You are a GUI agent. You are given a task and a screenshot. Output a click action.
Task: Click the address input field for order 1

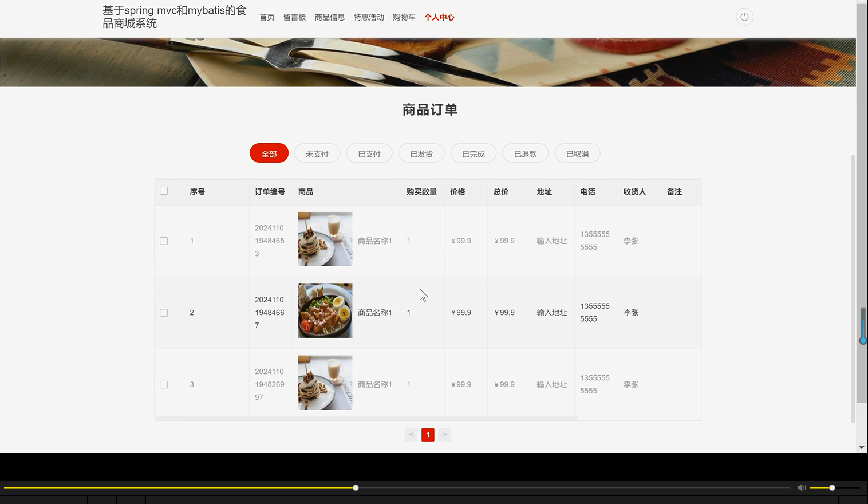551,241
